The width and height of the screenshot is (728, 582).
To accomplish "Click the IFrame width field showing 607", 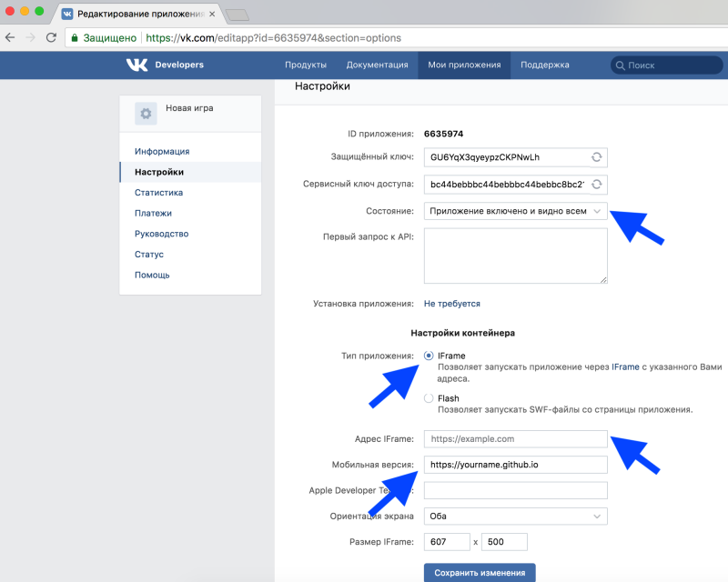I will (x=447, y=542).
